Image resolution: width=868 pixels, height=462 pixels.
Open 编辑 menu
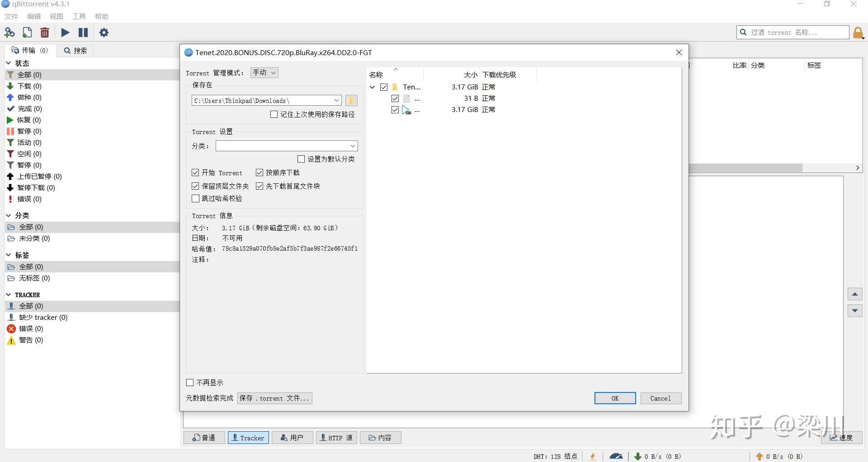(x=34, y=16)
